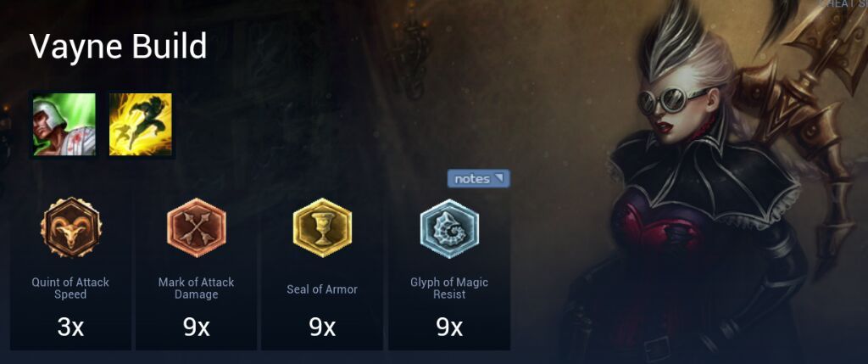This screenshot has width=868, height=364.
Task: Click the 9x count under Seal of Armor
Action: (322, 328)
